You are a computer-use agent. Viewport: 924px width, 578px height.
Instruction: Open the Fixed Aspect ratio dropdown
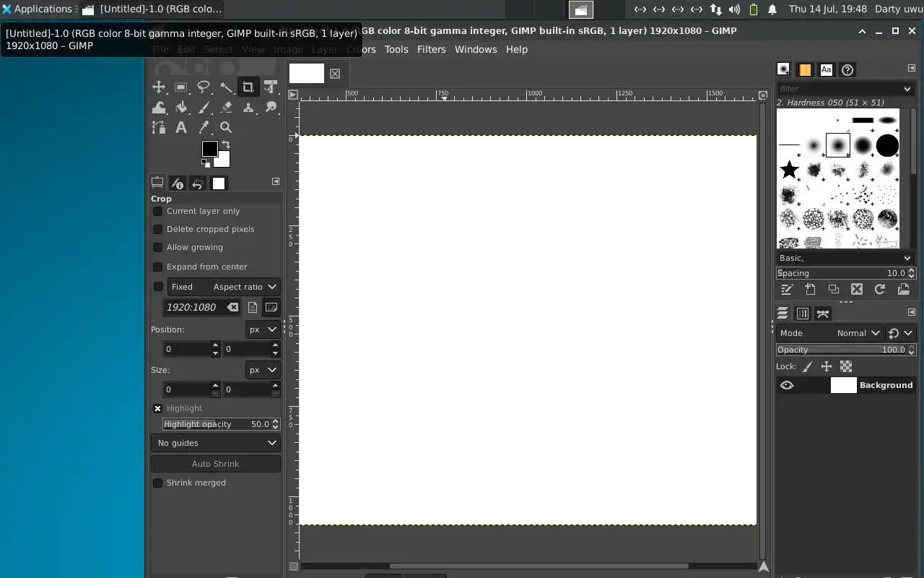click(x=223, y=287)
